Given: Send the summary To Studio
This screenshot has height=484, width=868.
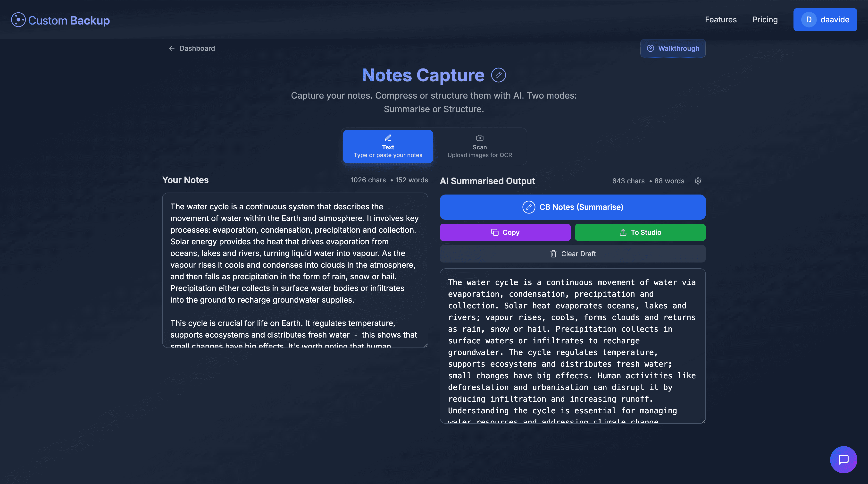Looking at the screenshot, I should (x=640, y=232).
